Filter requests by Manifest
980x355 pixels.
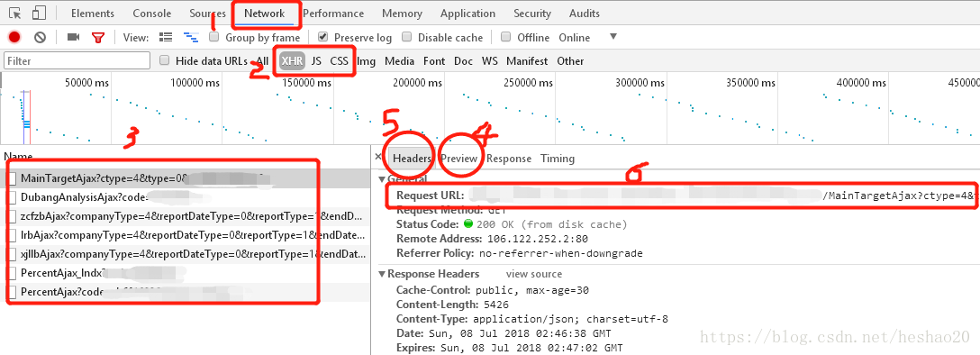point(527,60)
